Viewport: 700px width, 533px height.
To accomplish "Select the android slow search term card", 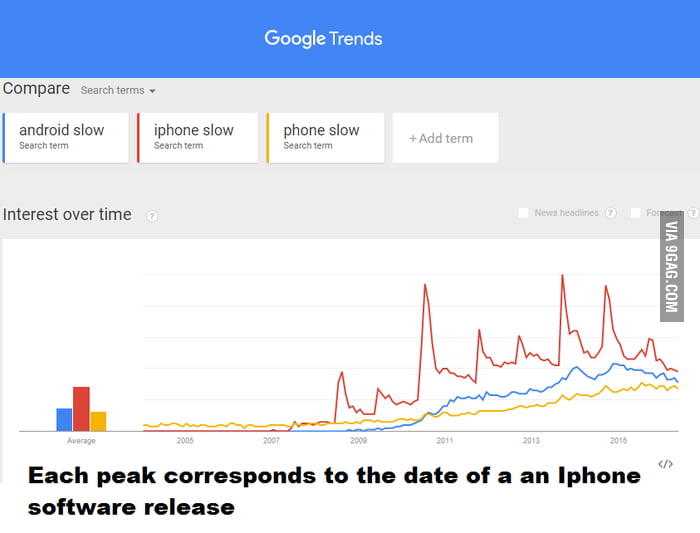I will [x=66, y=138].
